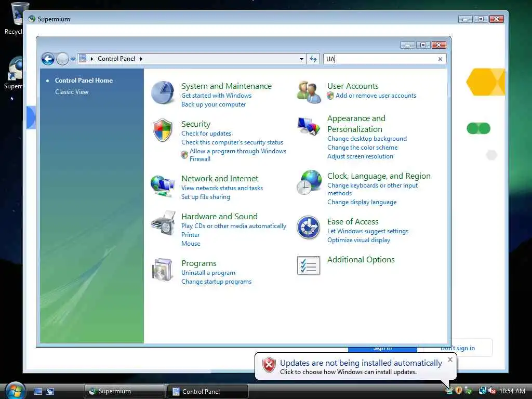Click Clock, Language, and Region globe icon
Viewport: 532px width, 399px height.
(x=309, y=182)
